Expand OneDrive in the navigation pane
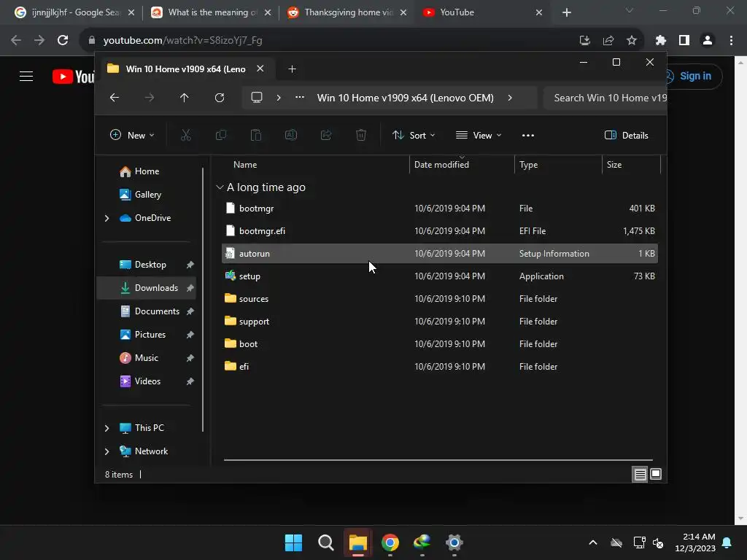This screenshot has width=747, height=560. point(107,218)
